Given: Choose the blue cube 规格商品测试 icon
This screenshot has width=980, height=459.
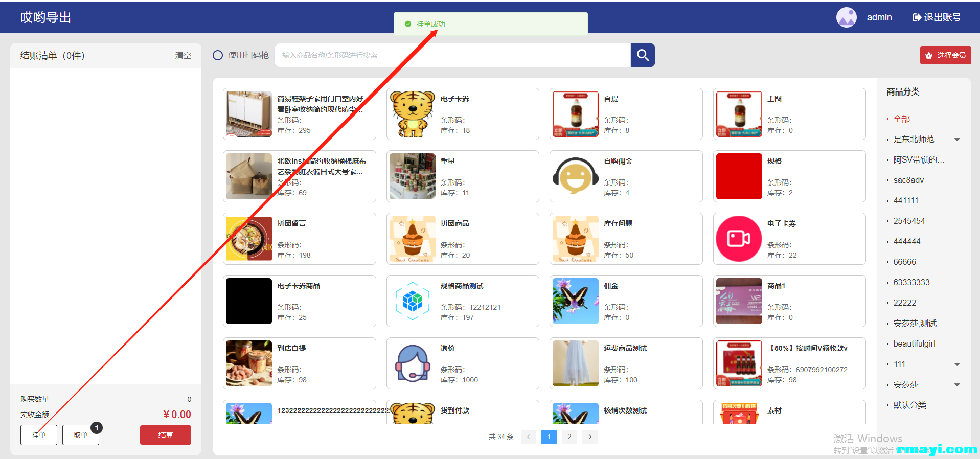Looking at the screenshot, I should (x=412, y=301).
